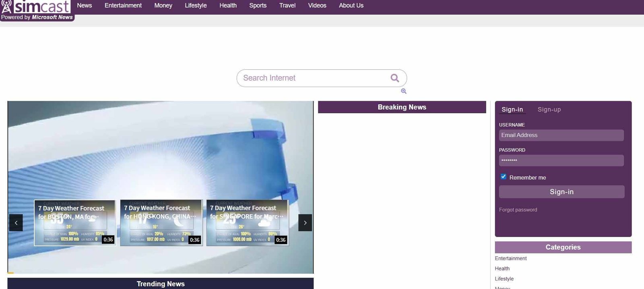
Task: Open the Entertainment menu item
Action: 123,6
